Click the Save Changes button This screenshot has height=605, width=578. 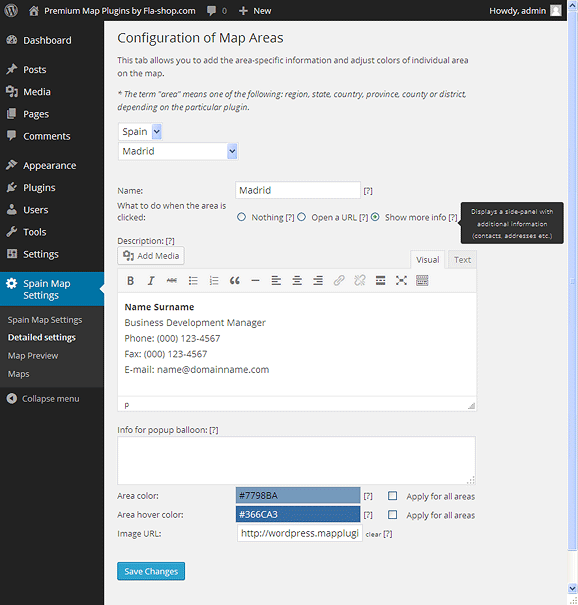pos(151,571)
